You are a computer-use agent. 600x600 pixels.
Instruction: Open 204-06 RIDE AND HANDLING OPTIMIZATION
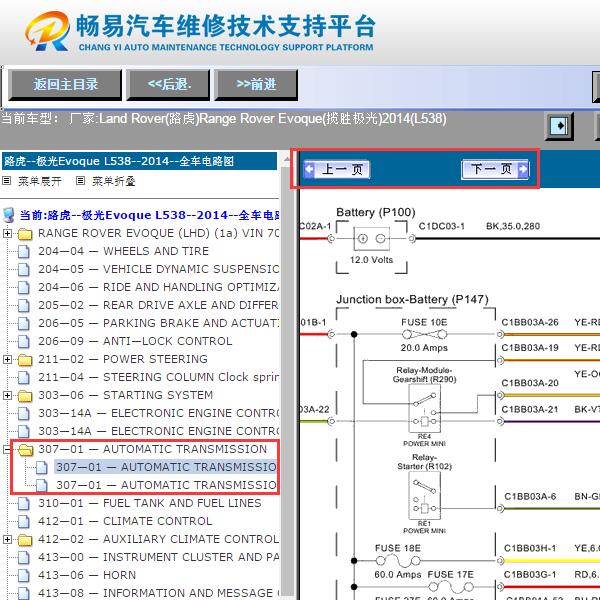coord(158,287)
